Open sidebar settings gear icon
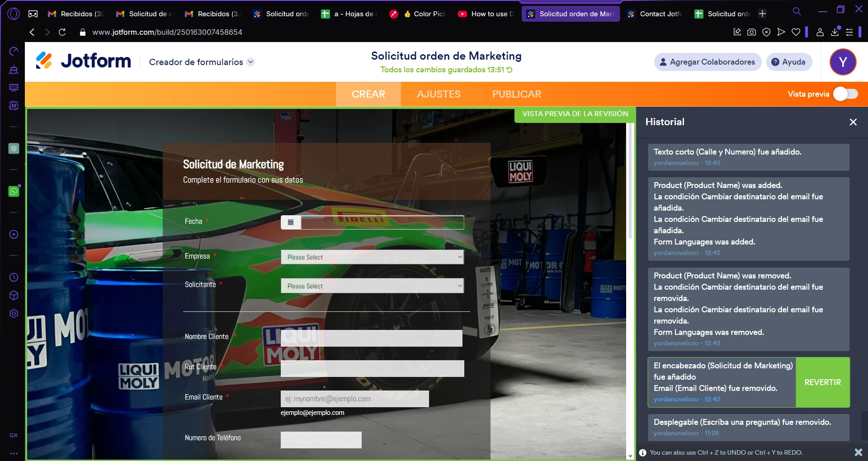 click(x=14, y=314)
